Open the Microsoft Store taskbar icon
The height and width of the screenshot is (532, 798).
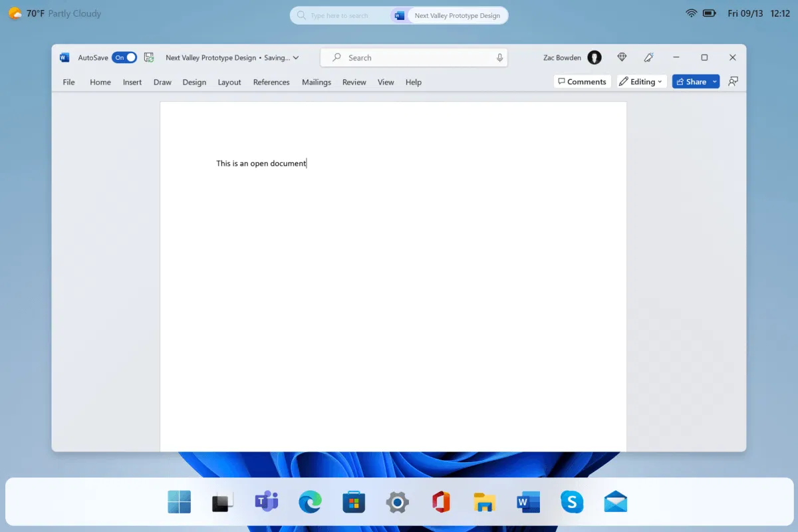(x=354, y=502)
